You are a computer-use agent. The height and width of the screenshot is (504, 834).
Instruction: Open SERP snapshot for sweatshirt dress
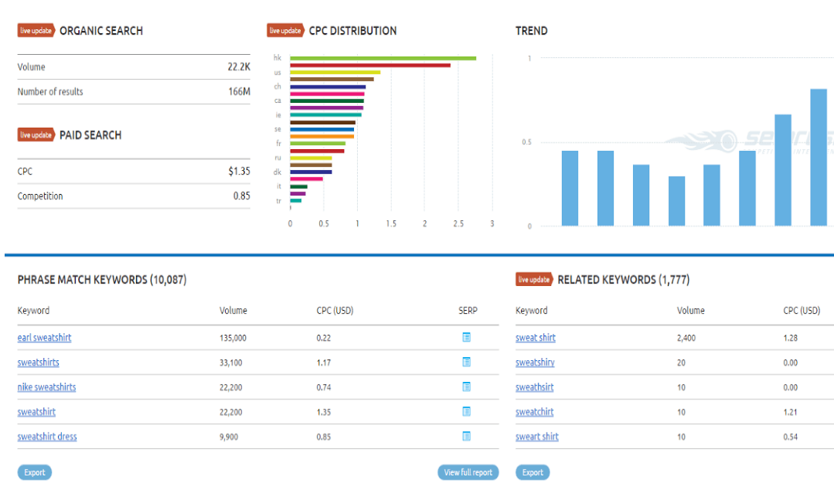click(466, 437)
